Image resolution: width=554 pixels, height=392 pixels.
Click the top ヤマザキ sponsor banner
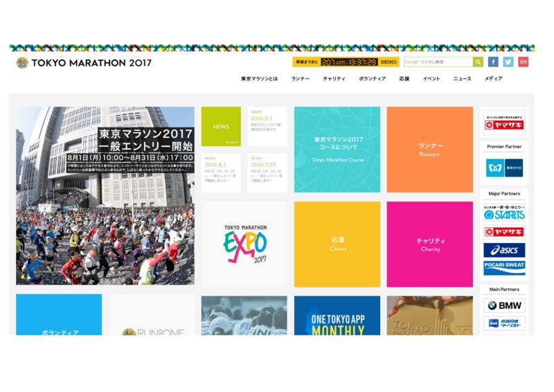(504, 123)
